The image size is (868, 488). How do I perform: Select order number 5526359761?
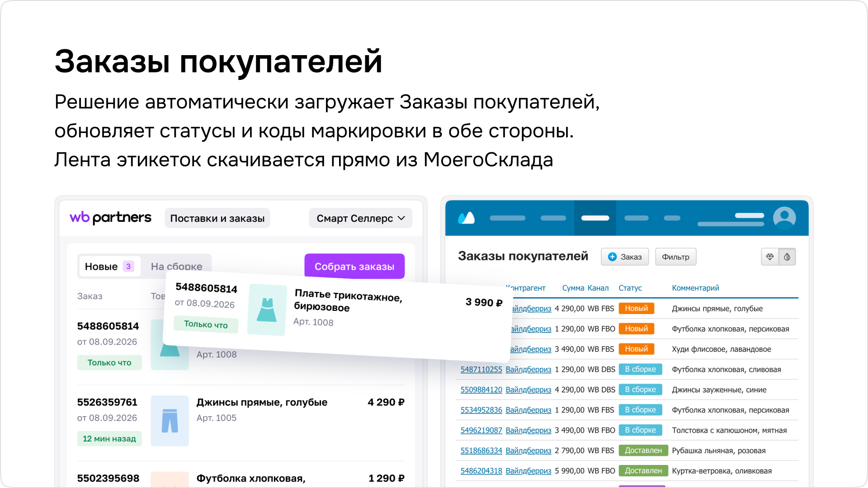(x=107, y=402)
